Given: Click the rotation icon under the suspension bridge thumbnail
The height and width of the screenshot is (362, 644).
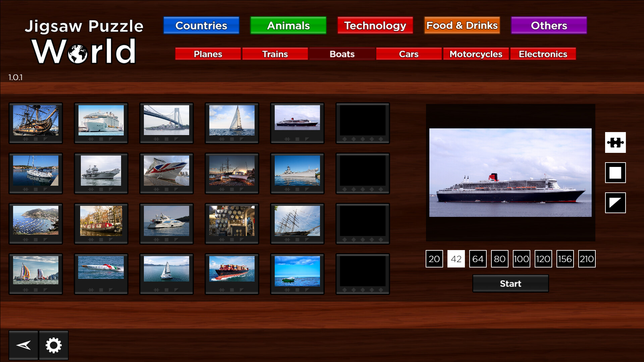Looking at the screenshot, I should (176, 139).
